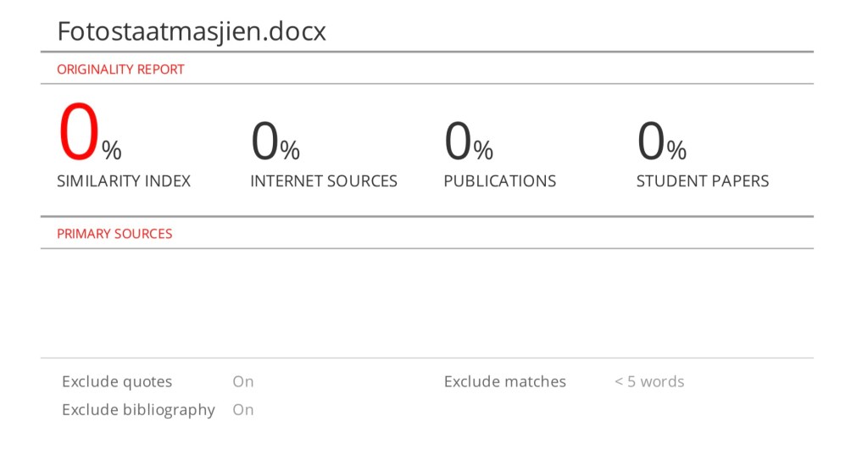Toggle the Exclude quotes On value

coord(243,381)
